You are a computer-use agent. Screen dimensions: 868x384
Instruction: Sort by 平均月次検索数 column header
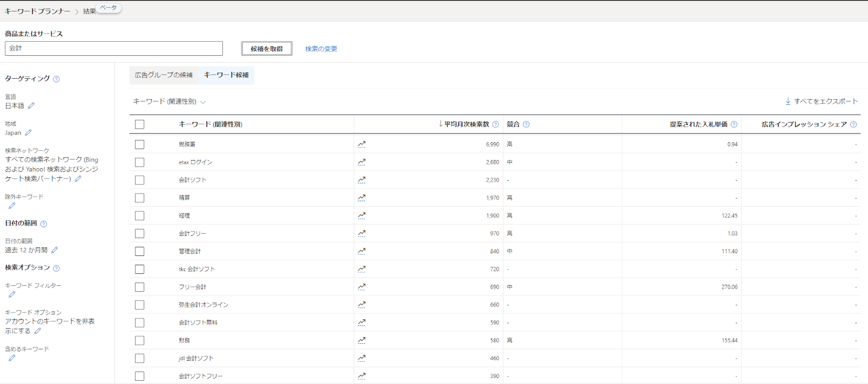pyautogui.click(x=466, y=125)
